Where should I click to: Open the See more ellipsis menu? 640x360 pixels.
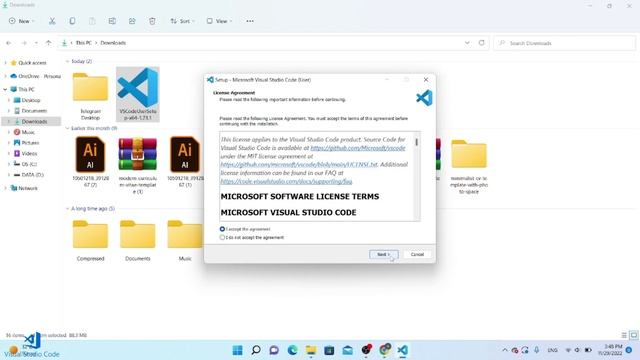click(250, 21)
